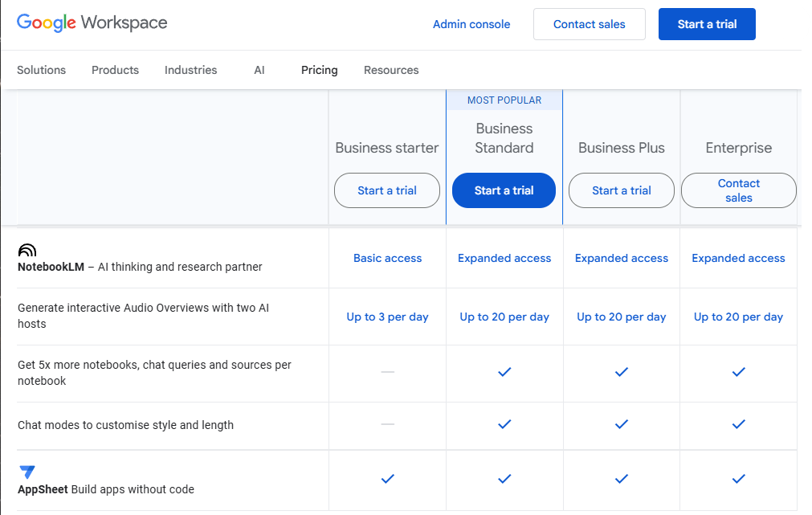Open the Admin console
The image size is (812, 515).
coord(471,24)
